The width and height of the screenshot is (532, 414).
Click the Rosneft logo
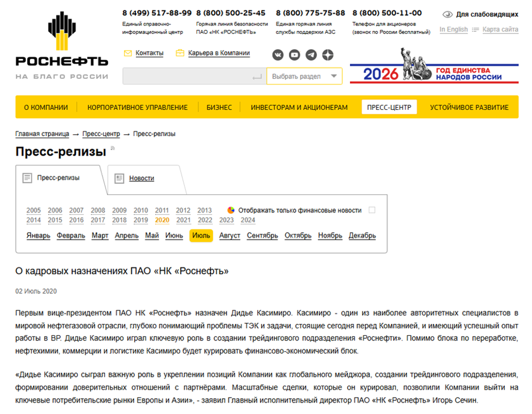(62, 45)
